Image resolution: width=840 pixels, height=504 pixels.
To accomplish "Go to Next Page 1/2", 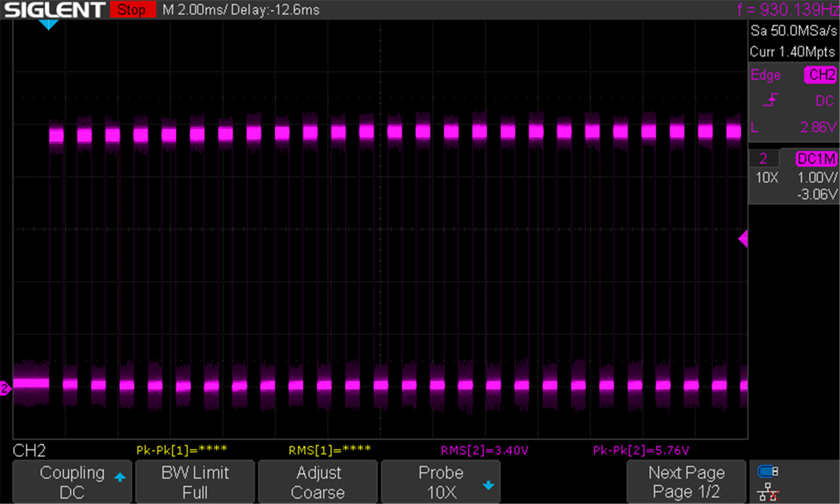I will 686,482.
